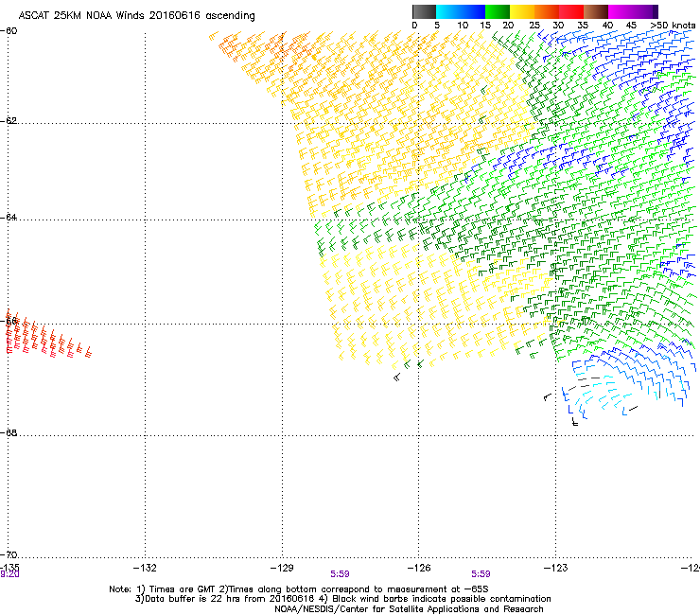This screenshot has width=700, height=615.
Task: Click the '-68' latitude label
Action: pyautogui.click(x=9, y=433)
